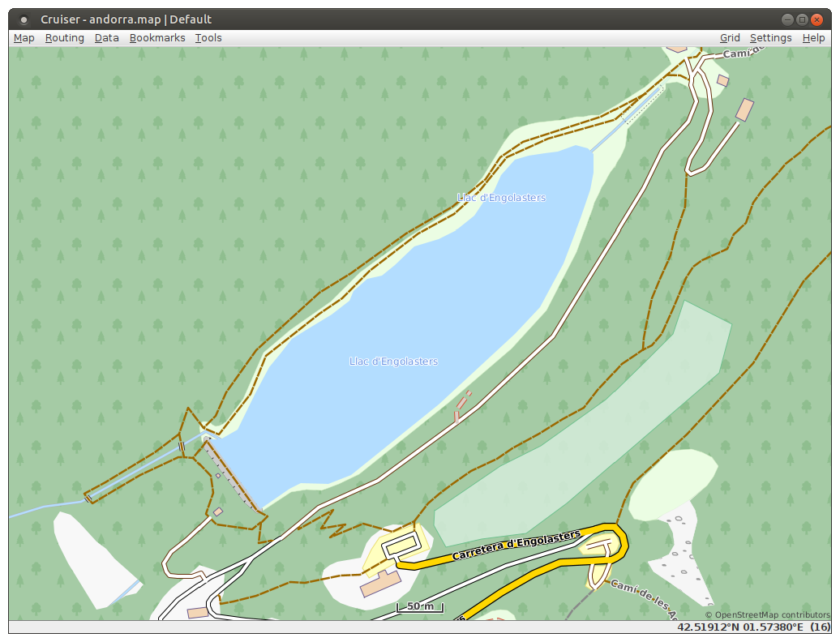
Task: Click the lower Llac d'Engolasters label
Action: [394, 362]
